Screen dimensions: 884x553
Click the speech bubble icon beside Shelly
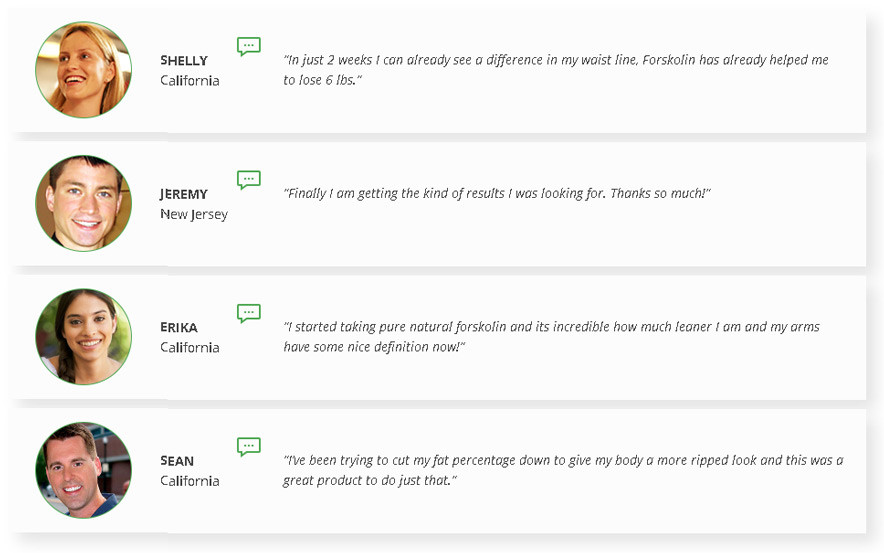coord(249,46)
